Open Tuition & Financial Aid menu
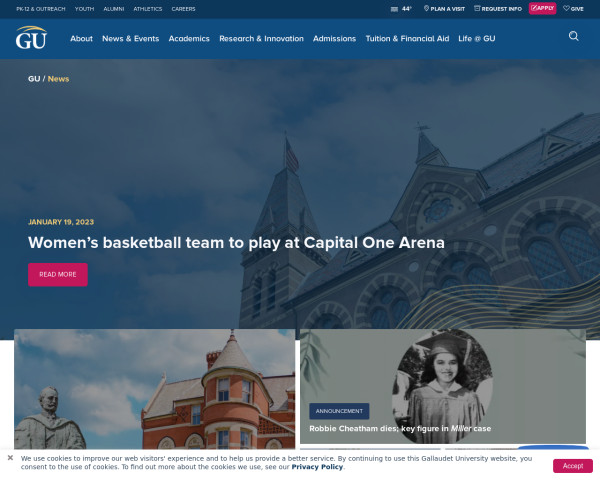The image size is (600, 480). (407, 39)
